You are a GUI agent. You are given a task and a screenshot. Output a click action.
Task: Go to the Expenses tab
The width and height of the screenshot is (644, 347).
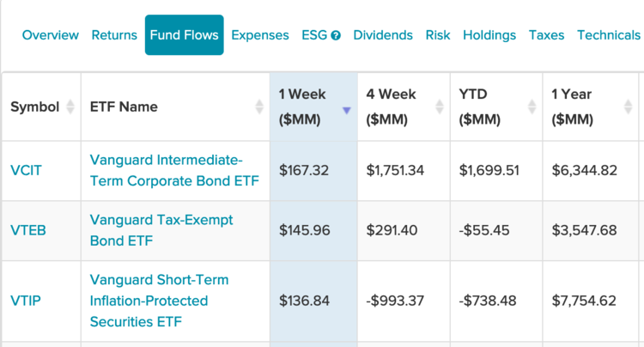[260, 35]
